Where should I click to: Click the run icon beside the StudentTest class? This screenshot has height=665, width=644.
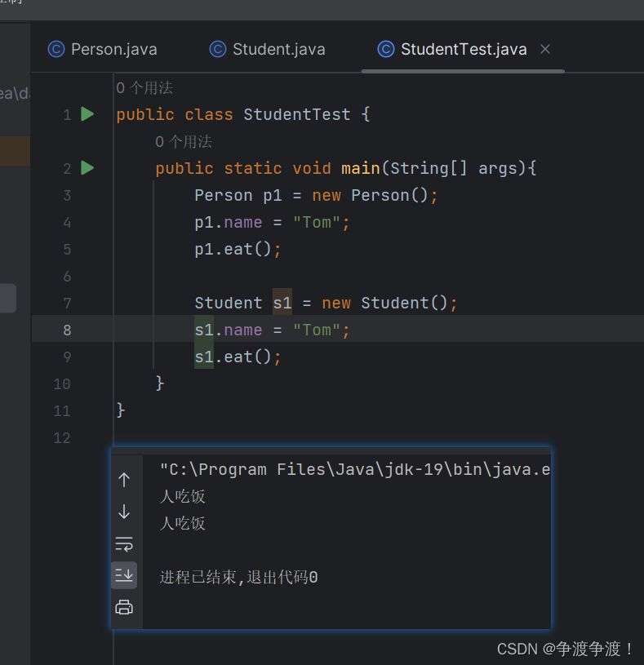(x=87, y=114)
